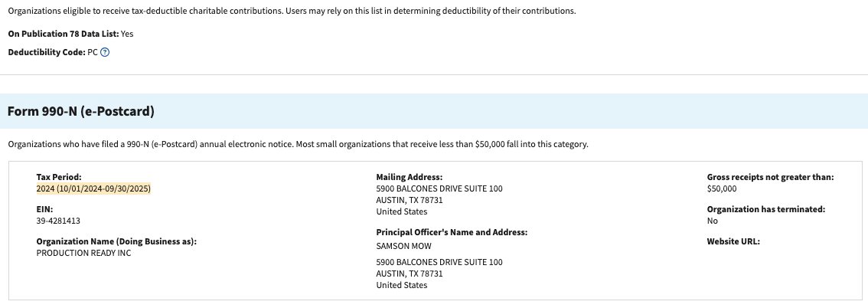Click the EIN label
Viewport: 868px width, 308px height.
point(44,209)
